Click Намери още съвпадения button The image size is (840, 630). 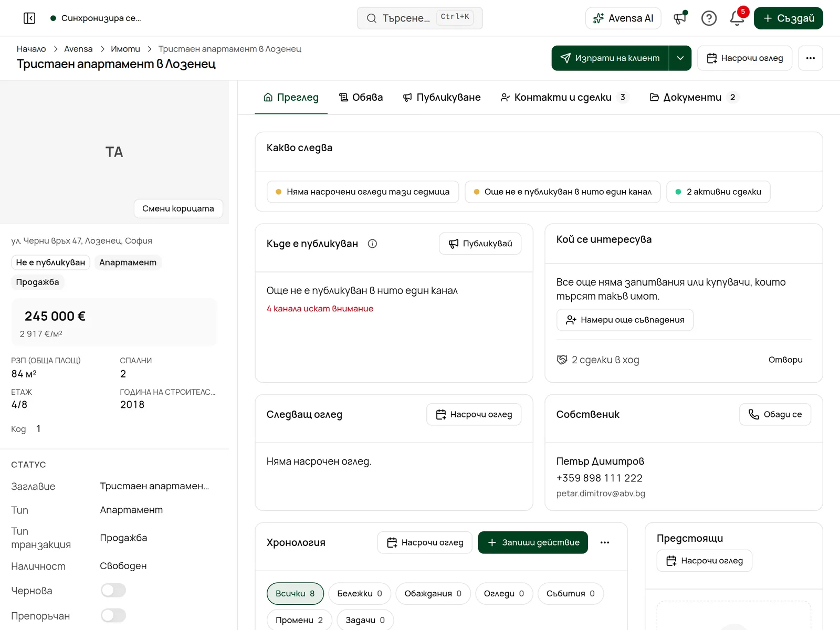point(625,320)
